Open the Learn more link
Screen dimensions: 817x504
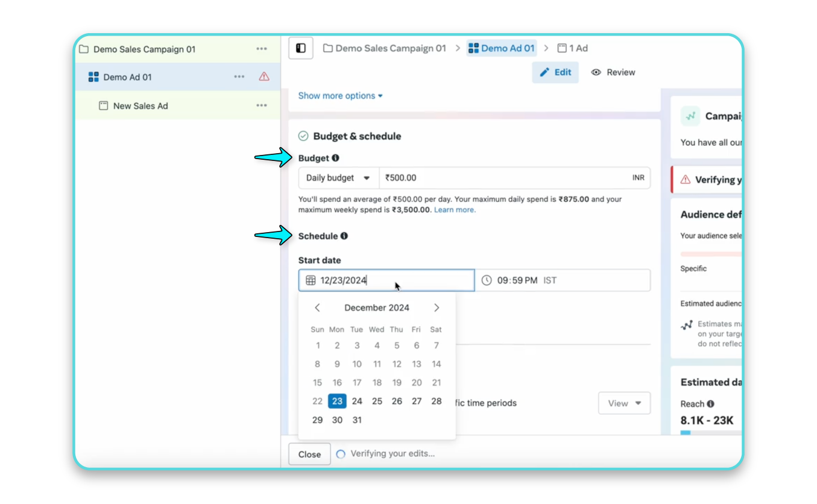coord(455,210)
